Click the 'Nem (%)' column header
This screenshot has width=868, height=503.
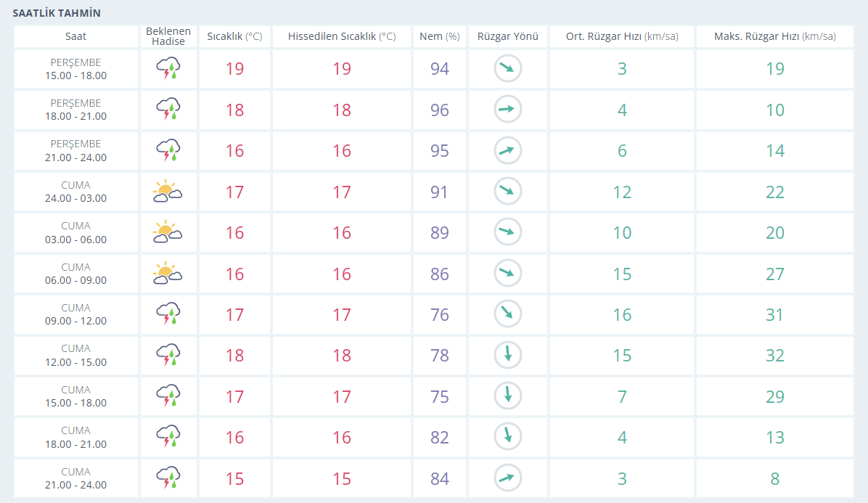coord(440,36)
